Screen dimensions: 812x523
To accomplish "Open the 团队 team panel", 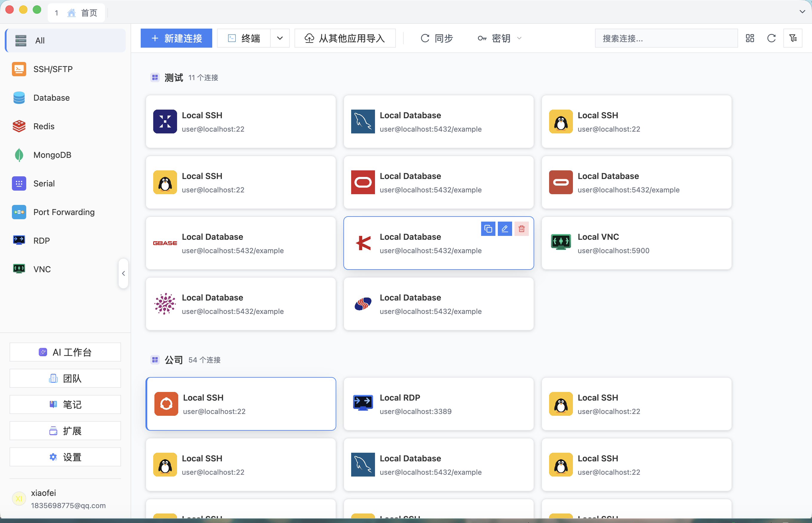I will (x=65, y=378).
